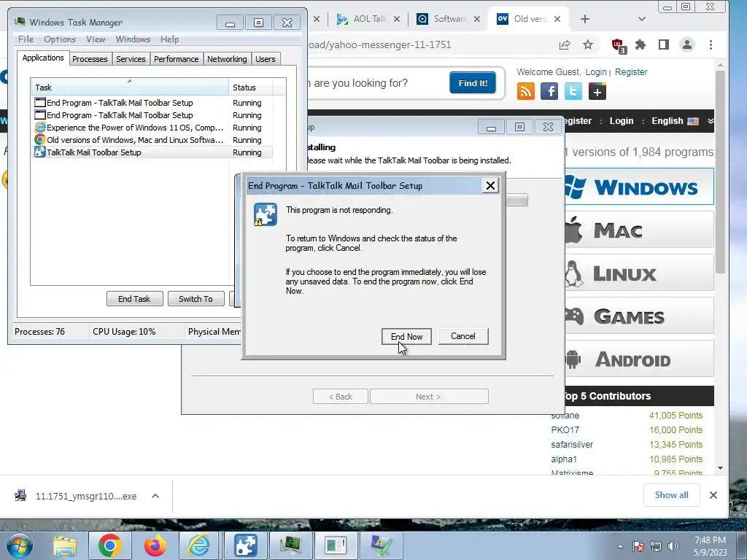Screen dimensions: 747x560
Task: Open the Windows Start button
Action: 19,545
